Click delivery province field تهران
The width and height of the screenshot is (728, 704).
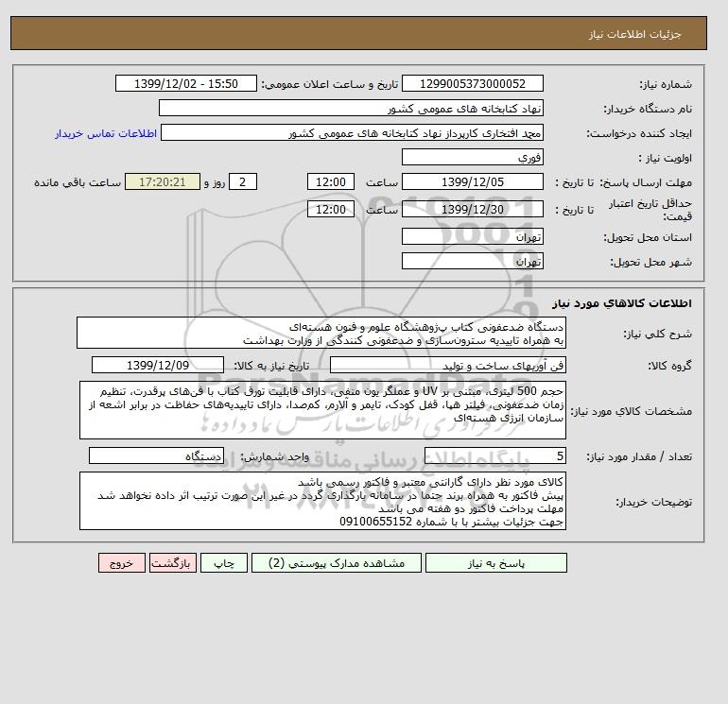(472, 236)
